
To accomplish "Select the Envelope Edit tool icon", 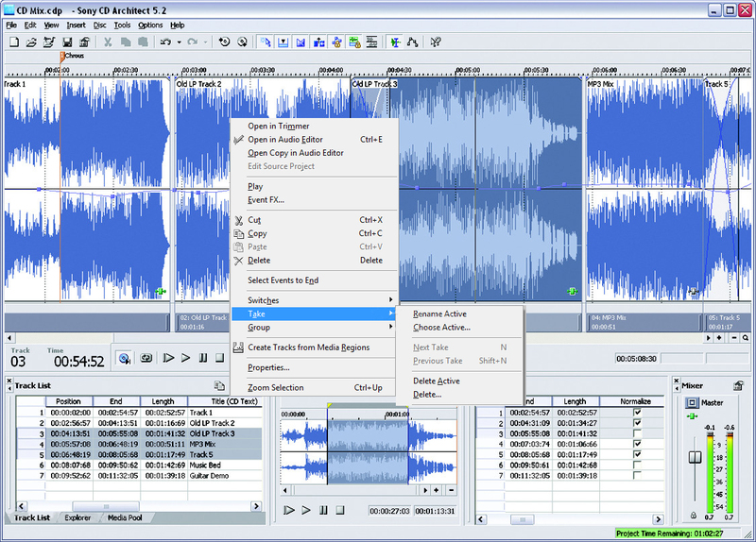I will [412, 42].
